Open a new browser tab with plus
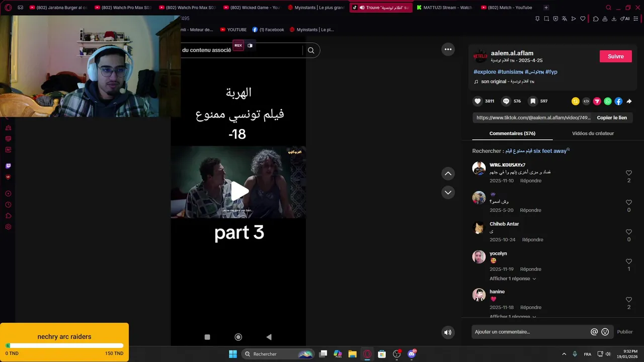The width and height of the screenshot is (644, 362). tap(546, 8)
